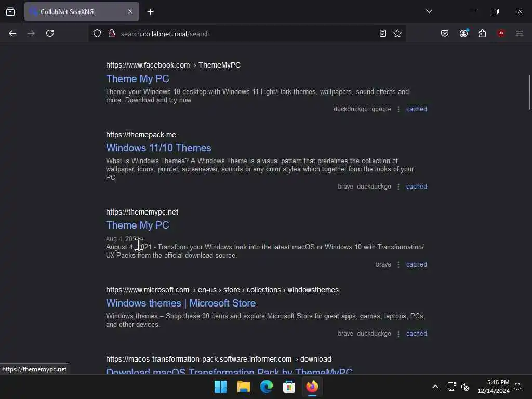Screen dimensions: 532x399
Task: Open File Explorer from taskbar
Action: [x=244, y=387]
